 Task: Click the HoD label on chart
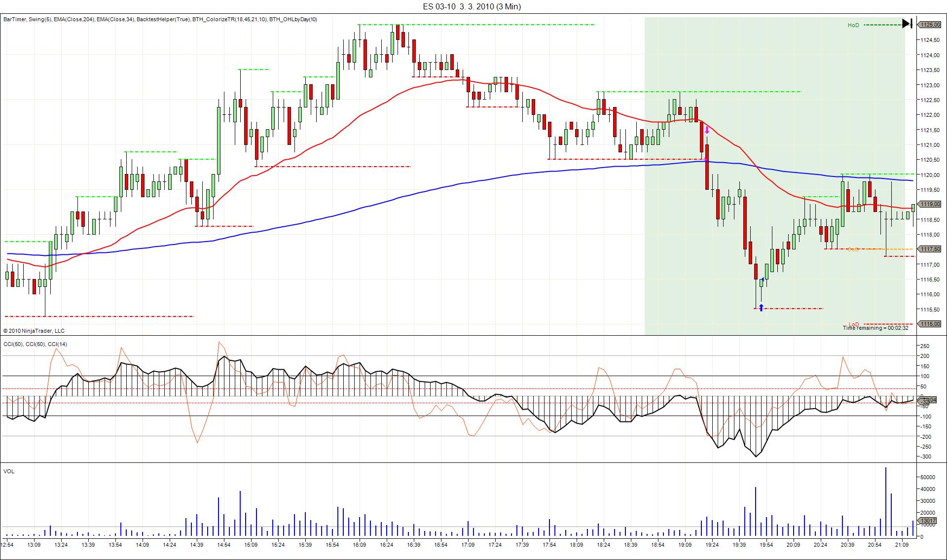click(x=853, y=25)
